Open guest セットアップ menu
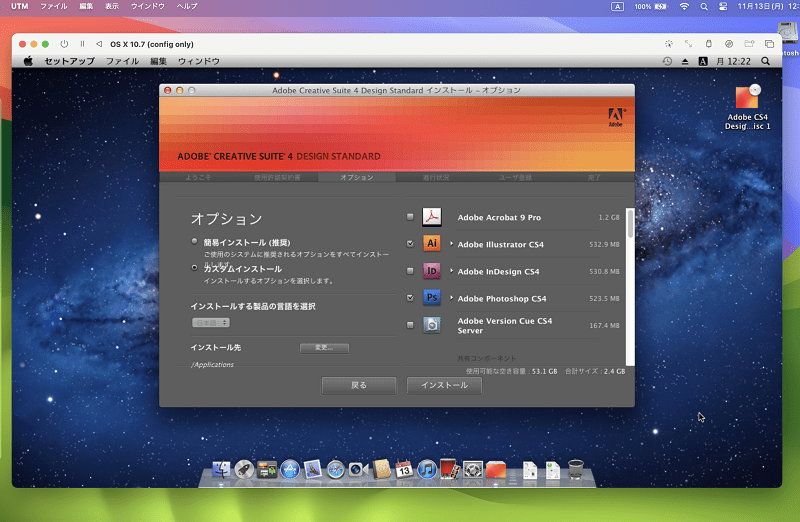Image resolution: width=800 pixels, height=522 pixels. point(69,61)
